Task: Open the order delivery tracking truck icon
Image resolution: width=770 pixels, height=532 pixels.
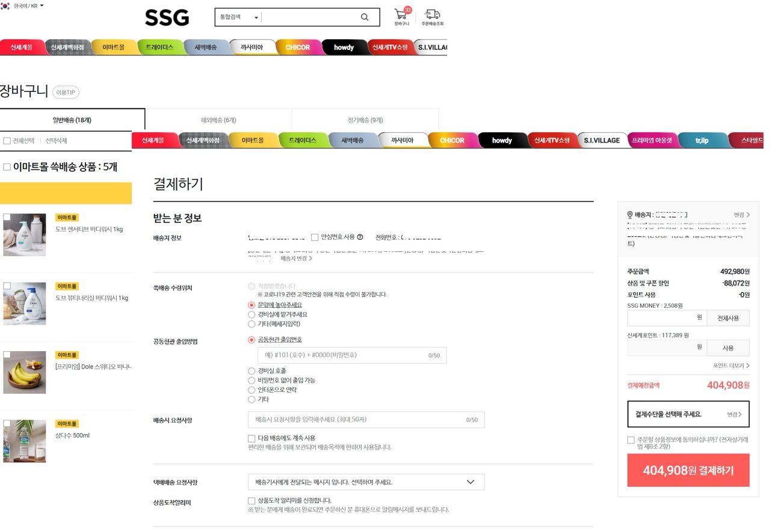Action: pyautogui.click(x=432, y=14)
